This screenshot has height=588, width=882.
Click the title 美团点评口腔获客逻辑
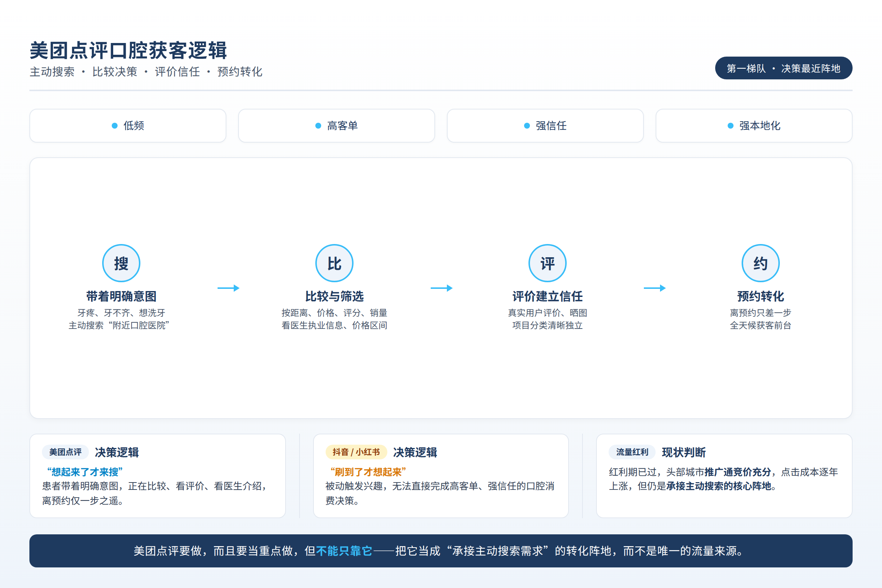pos(128,51)
